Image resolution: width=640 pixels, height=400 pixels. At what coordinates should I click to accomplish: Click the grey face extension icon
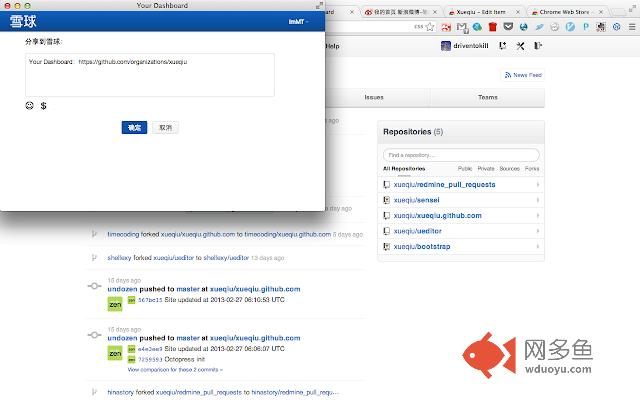(x=555, y=27)
